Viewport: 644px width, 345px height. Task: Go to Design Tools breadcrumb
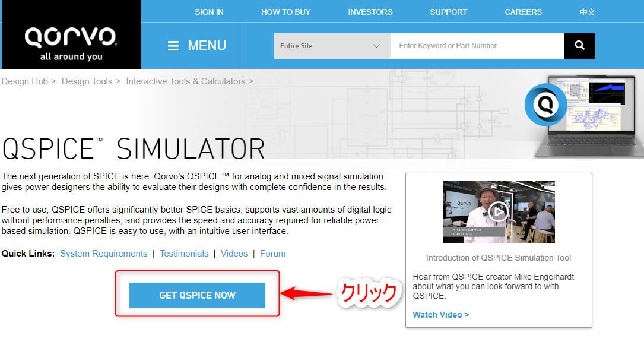tap(87, 81)
